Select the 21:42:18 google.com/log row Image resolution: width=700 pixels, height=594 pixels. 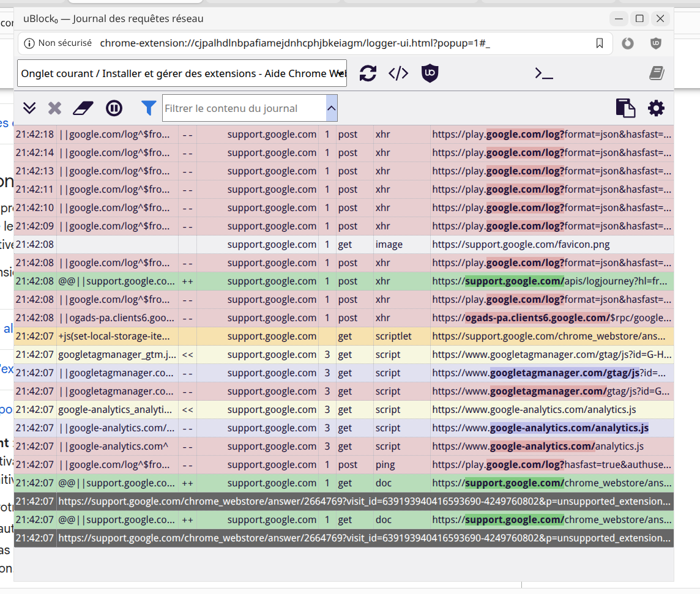coord(344,135)
